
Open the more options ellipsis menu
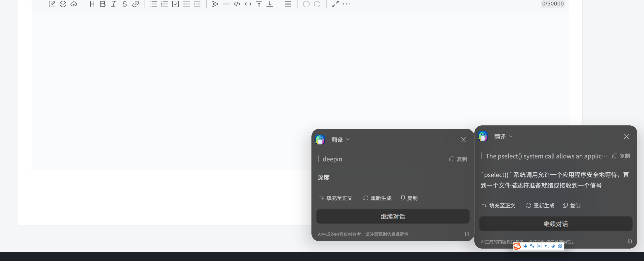tap(346, 4)
